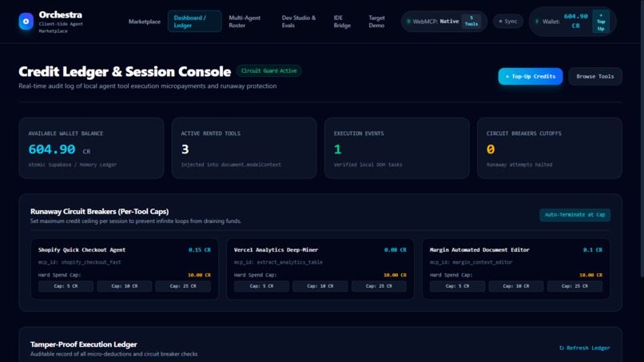Set Vercel Analytics Deep-Miner cap to 10 CR
644x362 pixels.
pyautogui.click(x=320, y=286)
